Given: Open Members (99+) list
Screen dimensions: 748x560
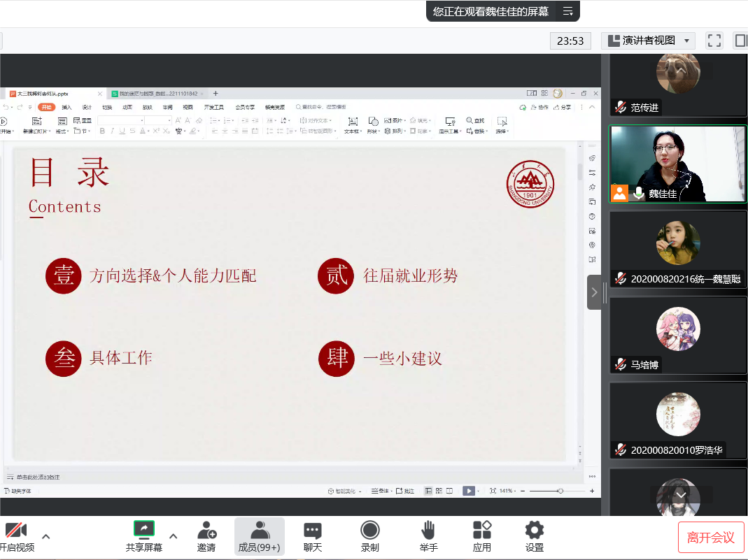Looking at the screenshot, I should (259, 536).
